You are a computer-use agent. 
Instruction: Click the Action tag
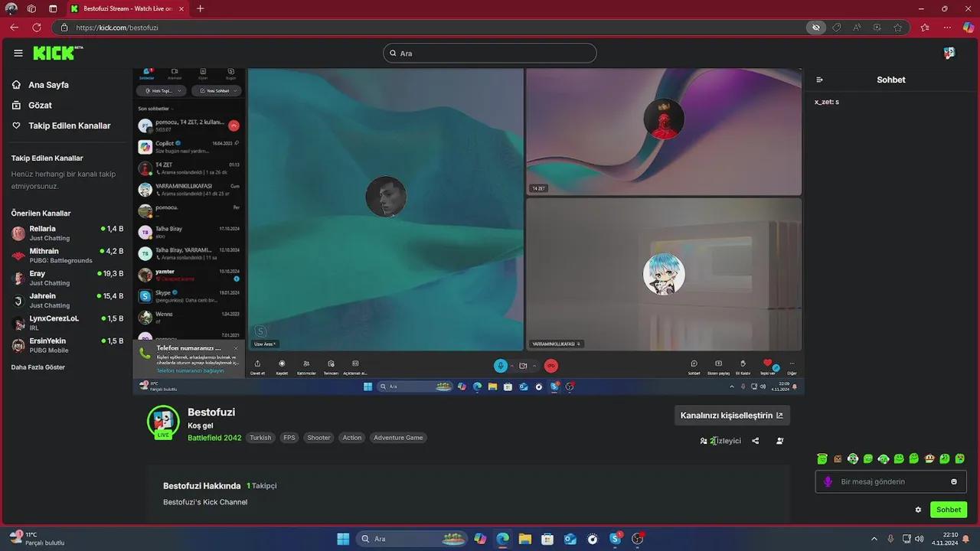pyautogui.click(x=352, y=438)
